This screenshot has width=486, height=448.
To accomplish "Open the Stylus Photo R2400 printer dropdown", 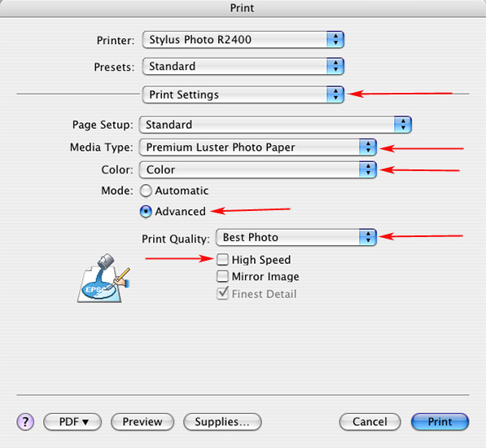I will tap(243, 40).
